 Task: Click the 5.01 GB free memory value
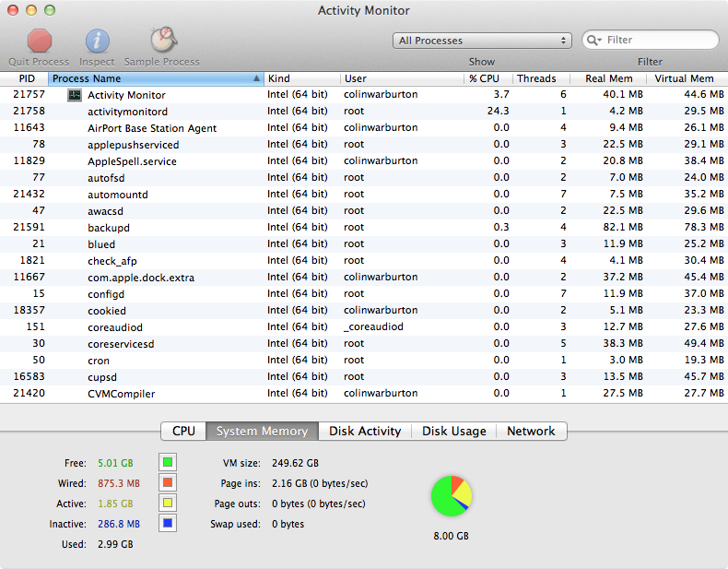tap(115, 463)
